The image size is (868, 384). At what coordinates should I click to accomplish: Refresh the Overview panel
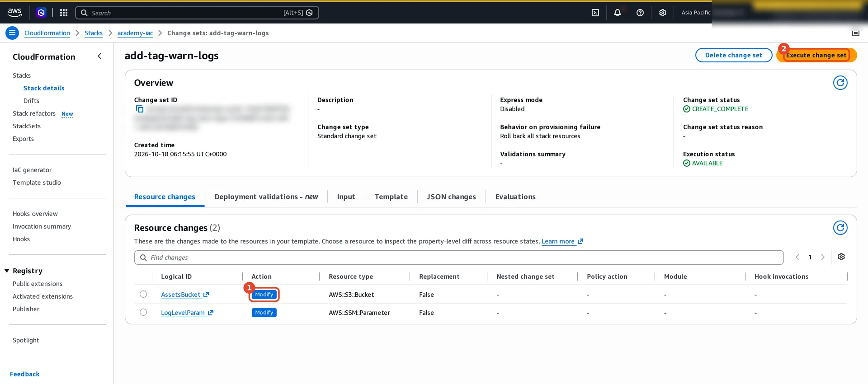(840, 83)
